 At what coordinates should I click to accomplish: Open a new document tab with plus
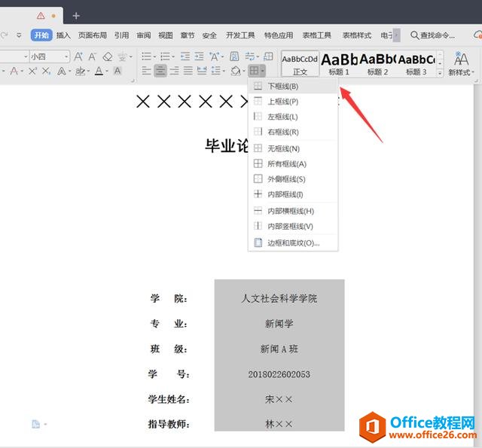click(76, 16)
